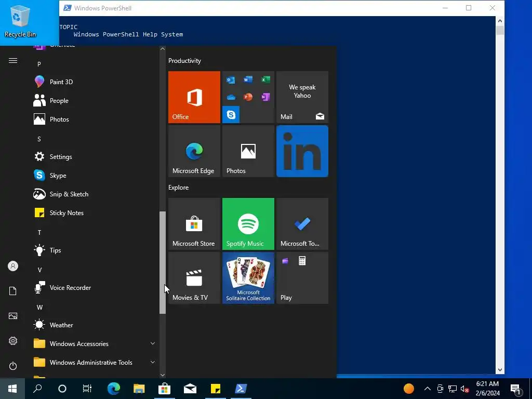Image resolution: width=532 pixels, height=399 pixels.
Task: Open the Weather app
Action: tap(95, 325)
